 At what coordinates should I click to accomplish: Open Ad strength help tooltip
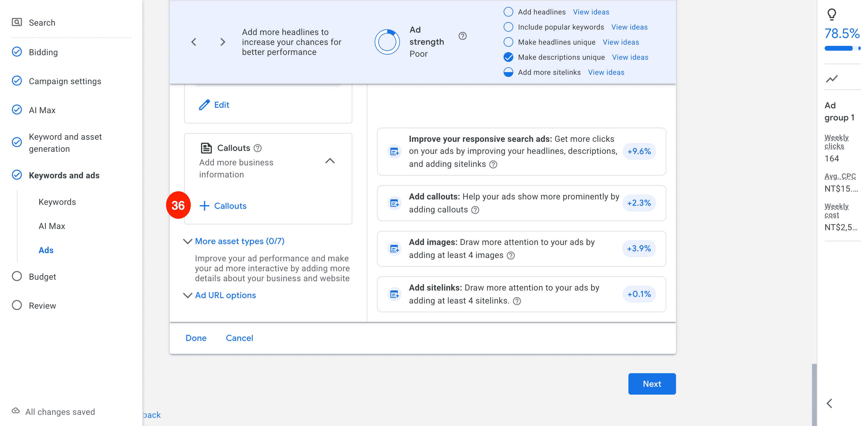click(x=463, y=36)
